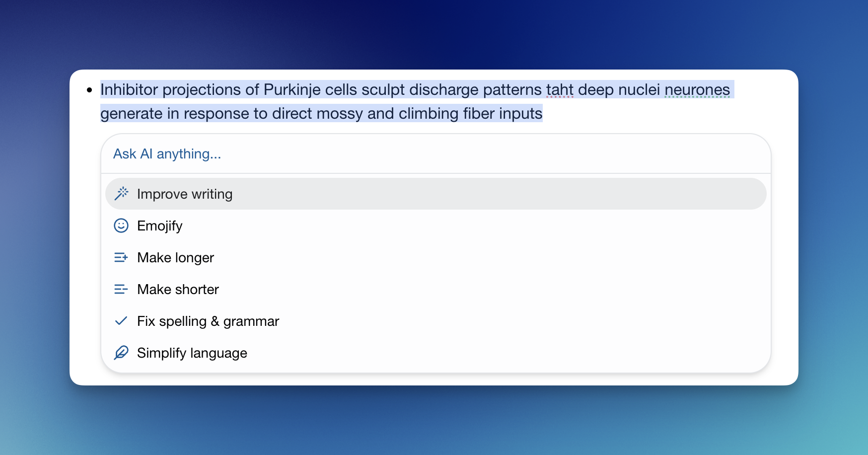Click the feather icon for Simplify language
Screen dimensions: 868x455
[121, 353]
